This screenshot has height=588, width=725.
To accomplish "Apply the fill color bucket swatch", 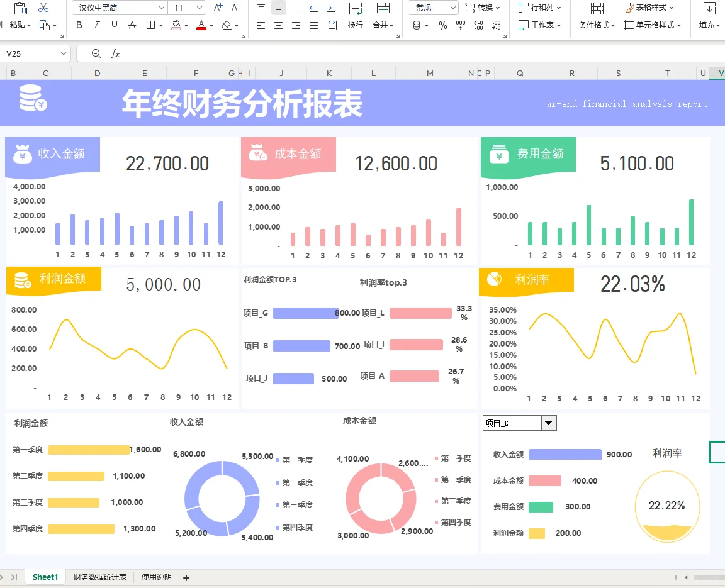I will (x=176, y=25).
